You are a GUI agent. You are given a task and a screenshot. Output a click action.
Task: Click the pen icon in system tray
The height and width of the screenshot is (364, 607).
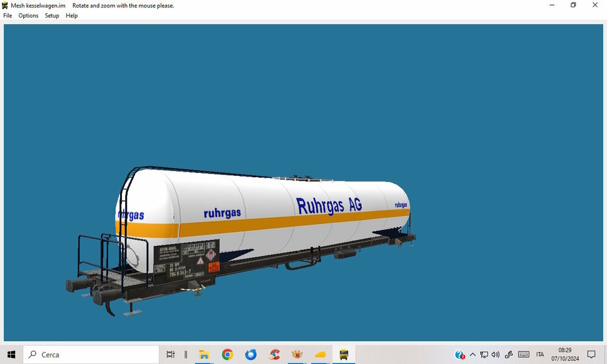pos(509,354)
